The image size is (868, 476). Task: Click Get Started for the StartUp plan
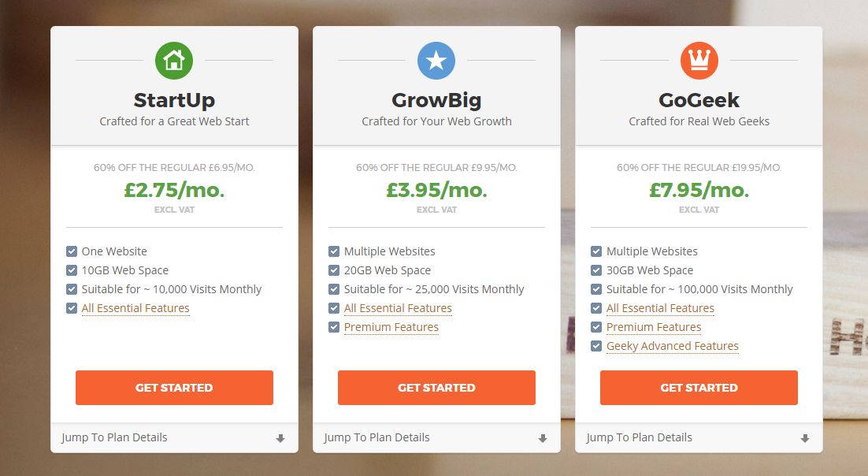174,388
